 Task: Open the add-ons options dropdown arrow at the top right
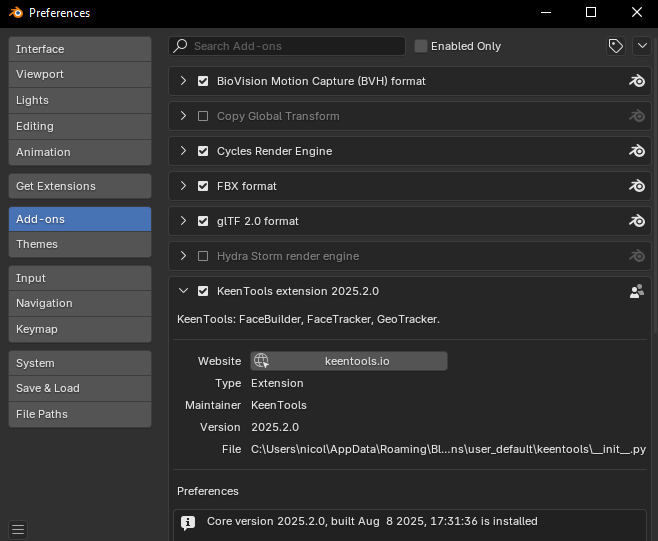(x=641, y=46)
